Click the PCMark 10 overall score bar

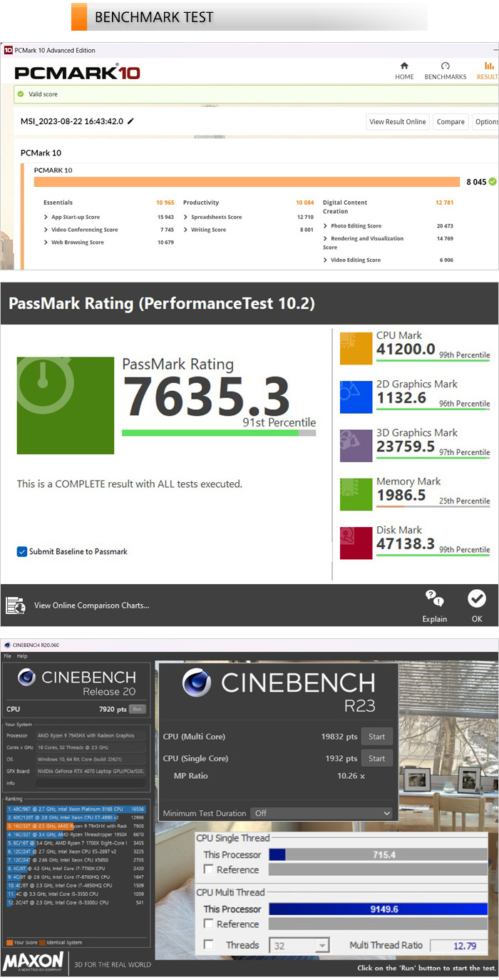tap(247, 182)
